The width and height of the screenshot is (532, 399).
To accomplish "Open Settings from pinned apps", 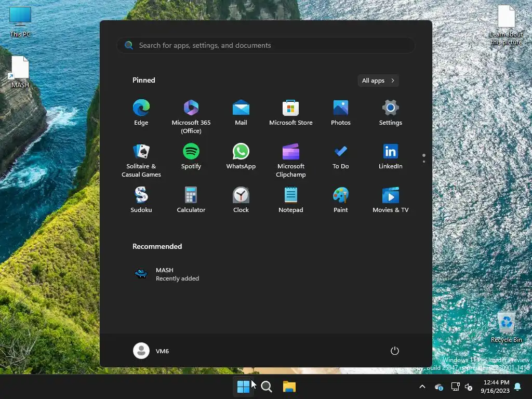I will 391,113.
